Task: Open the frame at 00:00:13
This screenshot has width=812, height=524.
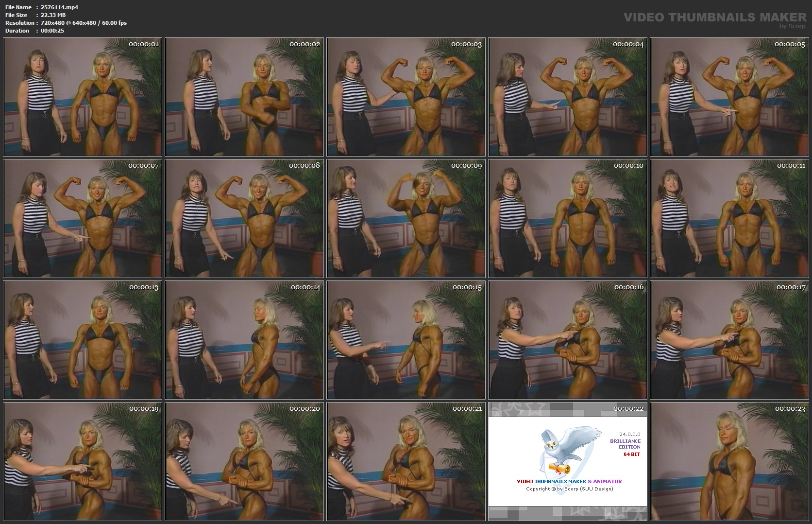Action: (83, 340)
